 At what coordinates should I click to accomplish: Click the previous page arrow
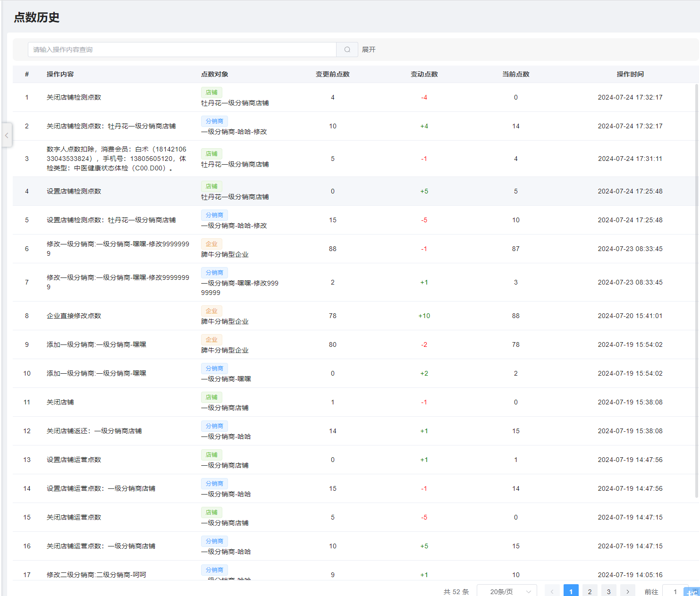(x=552, y=591)
